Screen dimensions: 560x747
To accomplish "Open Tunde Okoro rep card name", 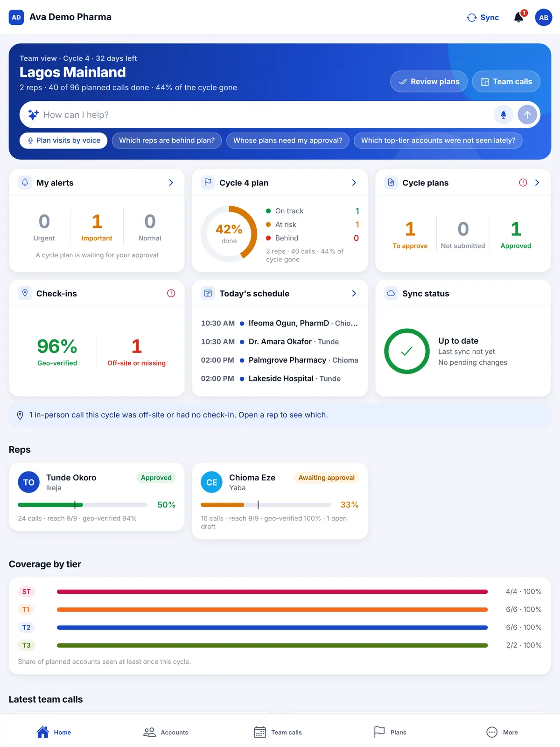I will tap(71, 478).
